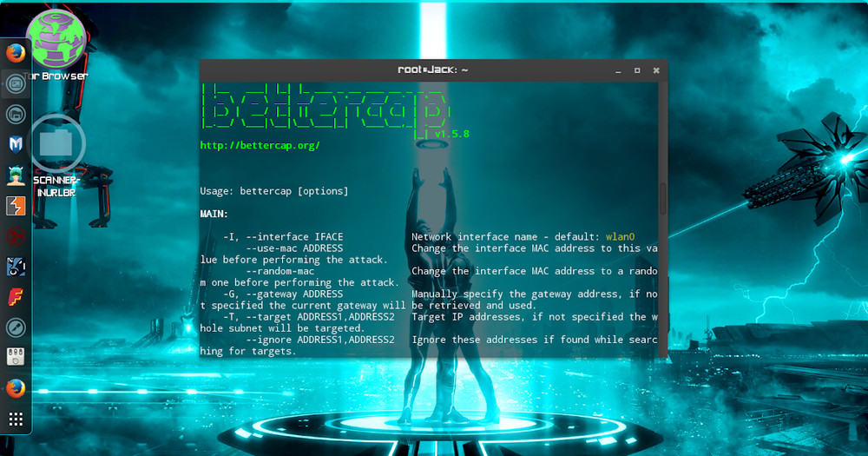Click the 'v1.5.8' version text
Image resolution: width=868 pixels, height=456 pixels.
tap(451, 134)
